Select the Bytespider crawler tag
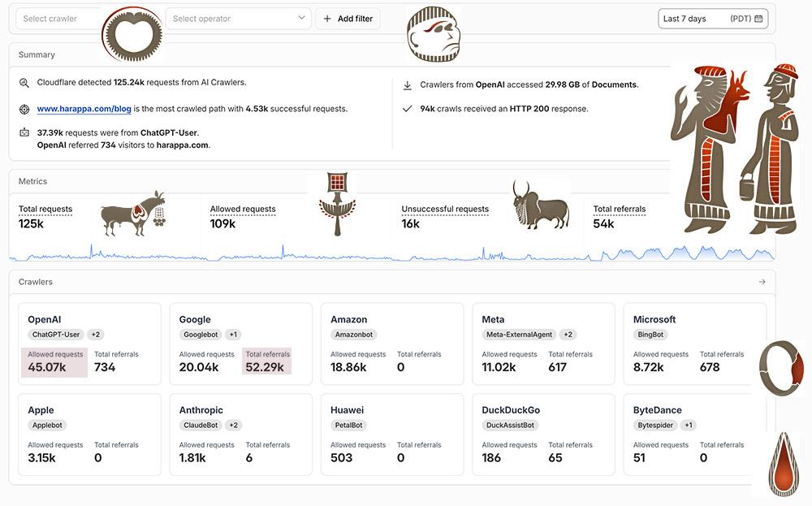812x506 pixels. coord(655,426)
